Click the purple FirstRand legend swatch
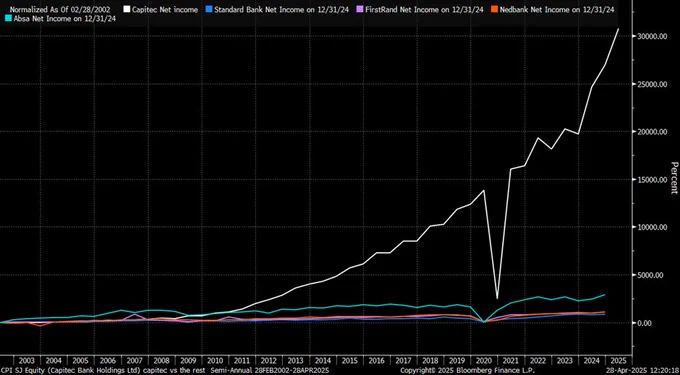The image size is (680, 375). 360,8
